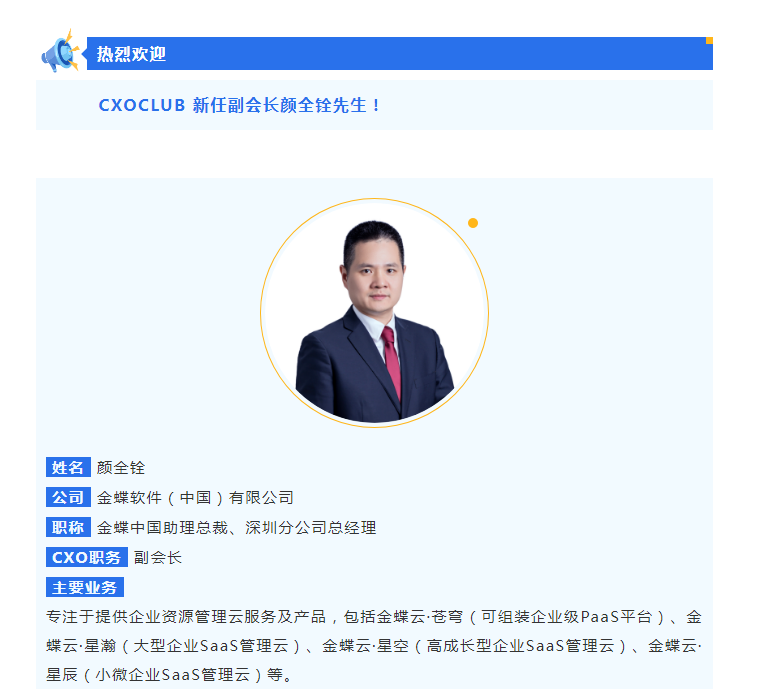This screenshot has width=765, height=689.
Task: Click the 副会长 position text
Action: coord(158,558)
